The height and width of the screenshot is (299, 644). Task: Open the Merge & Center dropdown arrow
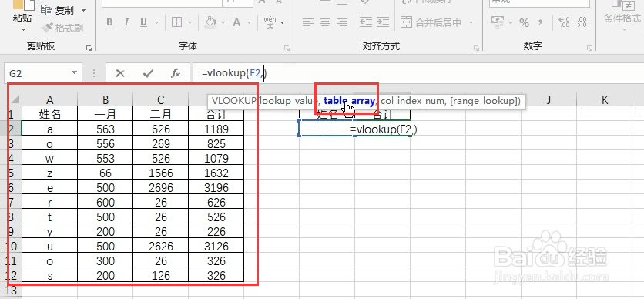click(x=471, y=22)
